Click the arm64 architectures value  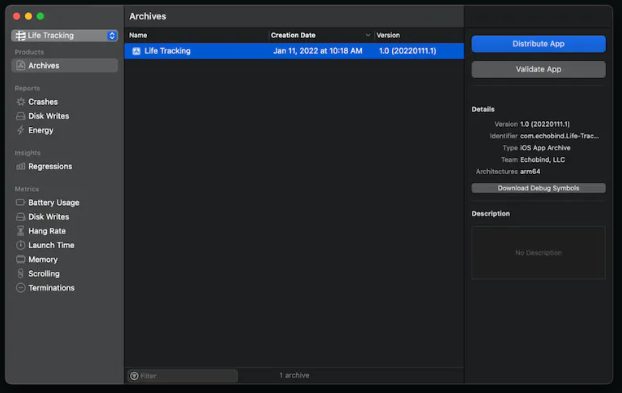(x=530, y=172)
